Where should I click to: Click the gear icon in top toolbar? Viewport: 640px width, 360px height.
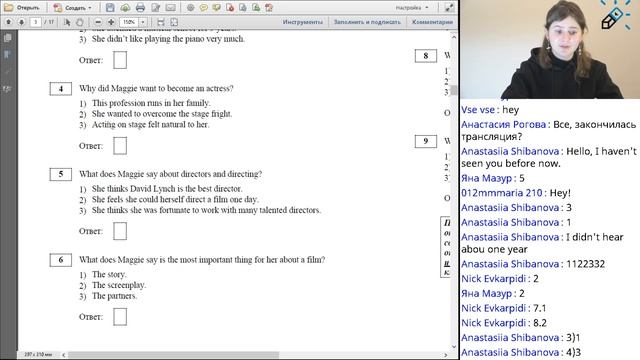(190, 7)
